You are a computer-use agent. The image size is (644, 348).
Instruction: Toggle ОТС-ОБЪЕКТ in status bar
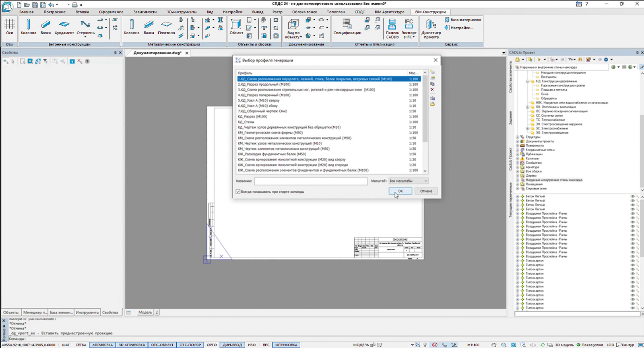point(162,345)
